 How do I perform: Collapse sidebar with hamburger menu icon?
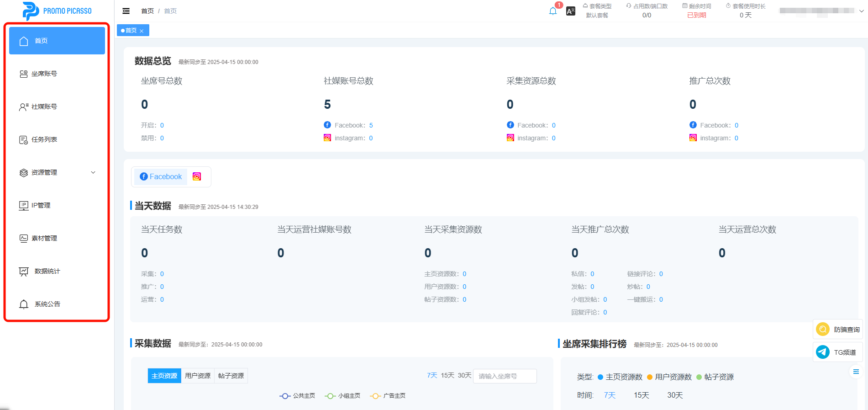tap(126, 11)
